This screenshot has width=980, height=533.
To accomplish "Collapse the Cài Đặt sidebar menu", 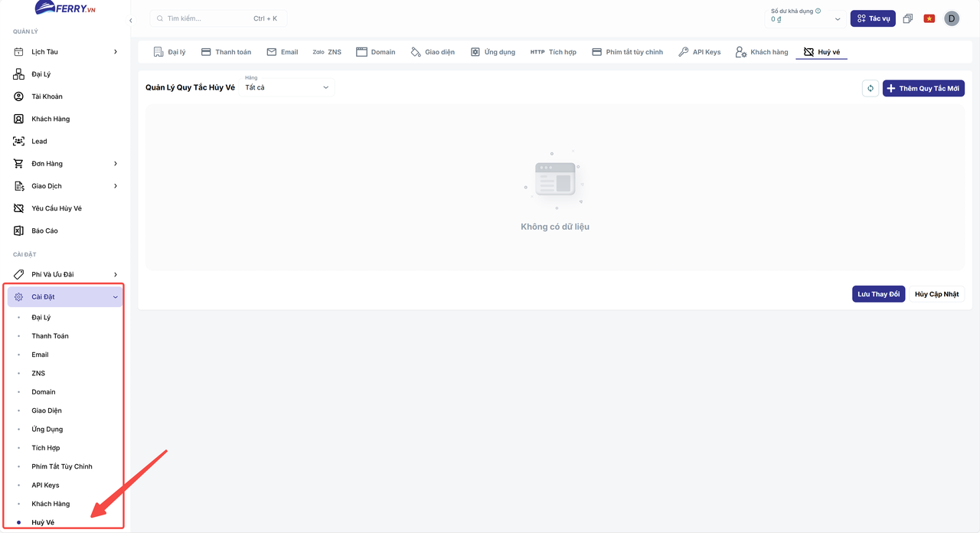I will (x=65, y=297).
